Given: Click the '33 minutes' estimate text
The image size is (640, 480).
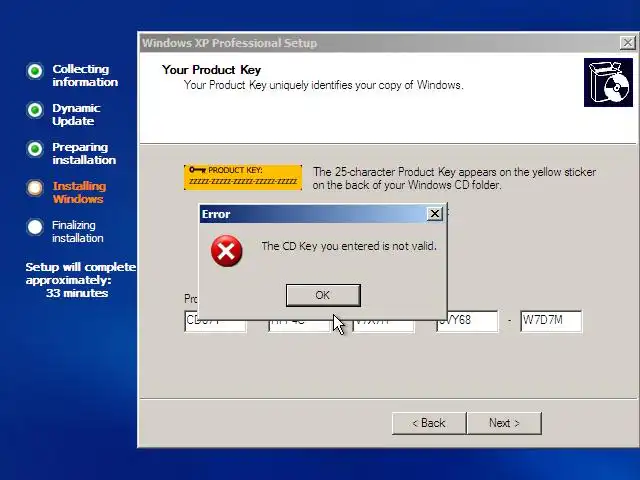Looking at the screenshot, I should point(77,293).
